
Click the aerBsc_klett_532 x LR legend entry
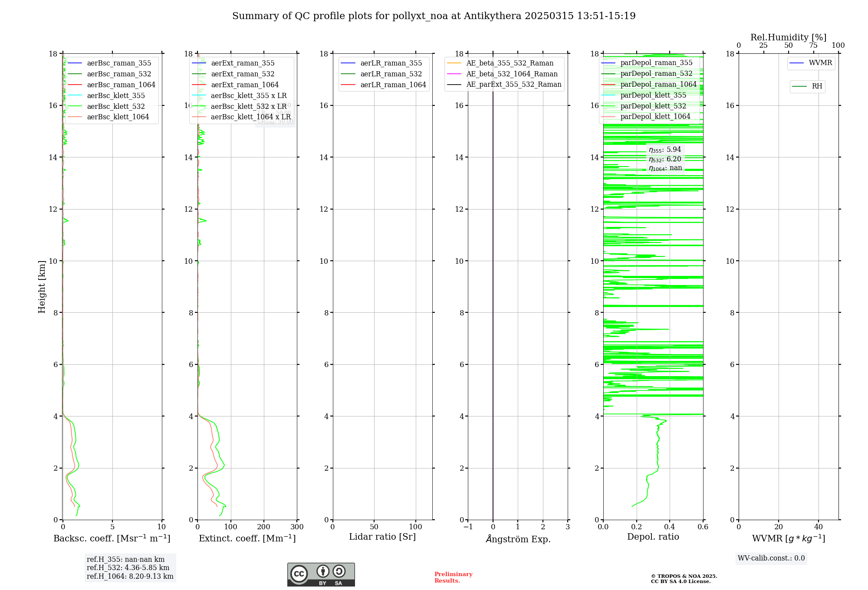(239, 106)
